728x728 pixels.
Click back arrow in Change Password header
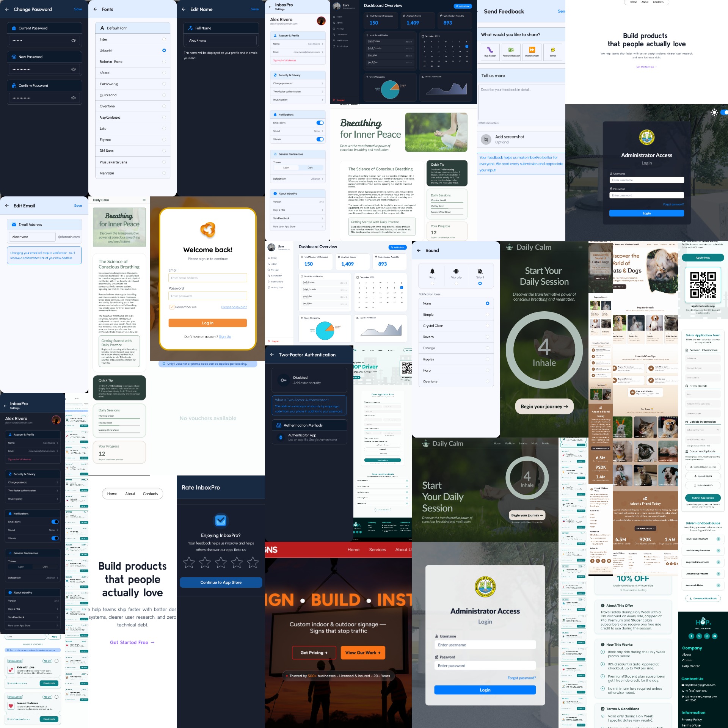[x=7, y=9]
